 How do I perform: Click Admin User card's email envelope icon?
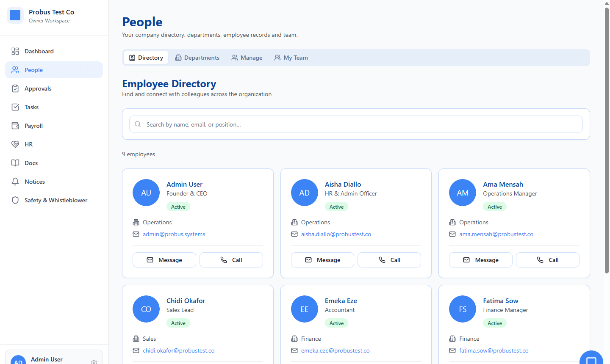136,234
